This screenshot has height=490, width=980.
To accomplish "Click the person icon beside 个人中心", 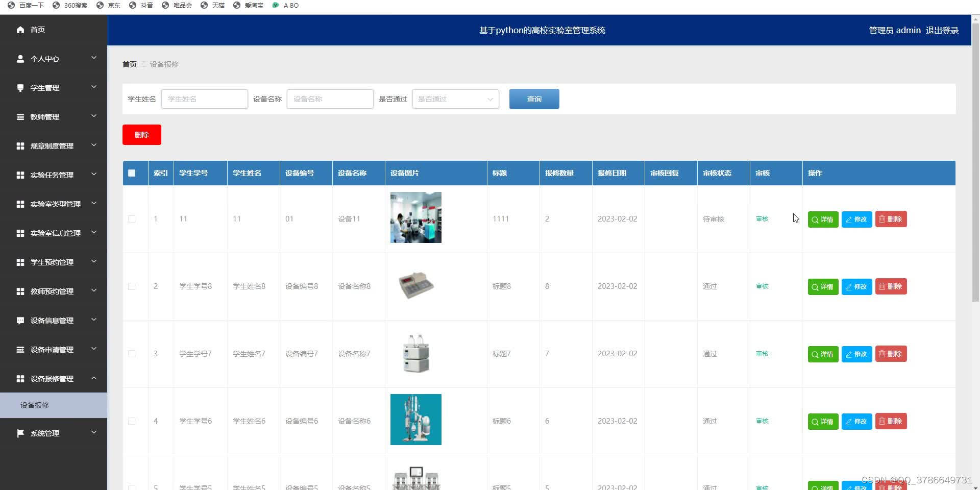I will (20, 59).
